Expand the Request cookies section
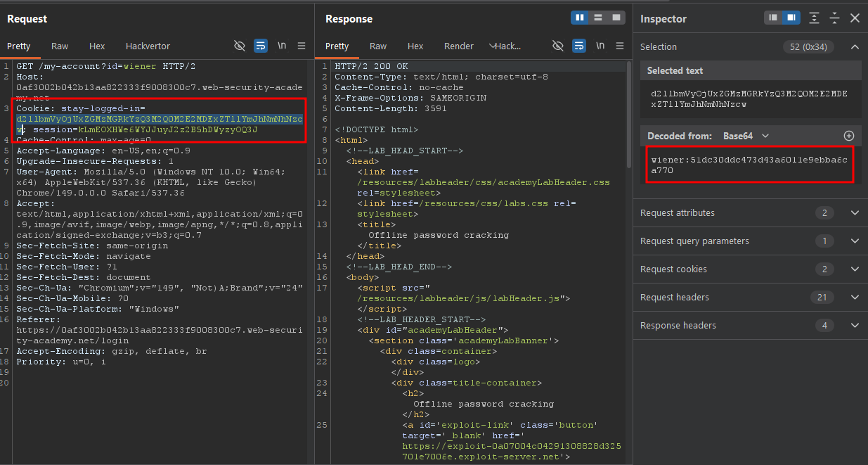This screenshot has width=868, height=465. 750,269
